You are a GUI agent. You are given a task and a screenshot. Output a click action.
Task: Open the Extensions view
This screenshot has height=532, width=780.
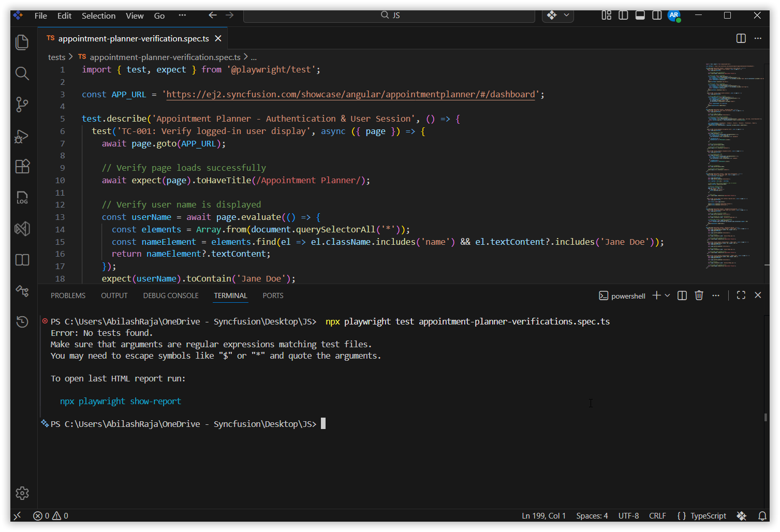[22, 166]
